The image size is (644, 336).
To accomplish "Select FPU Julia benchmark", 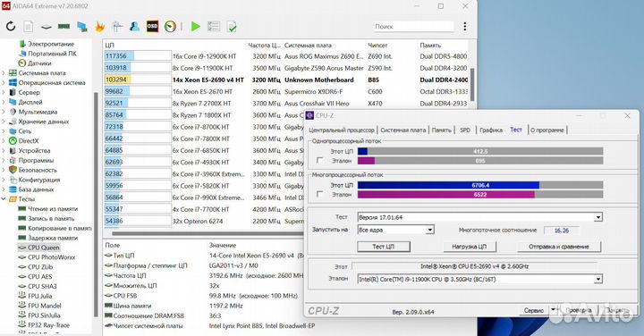I will (x=40, y=296).
